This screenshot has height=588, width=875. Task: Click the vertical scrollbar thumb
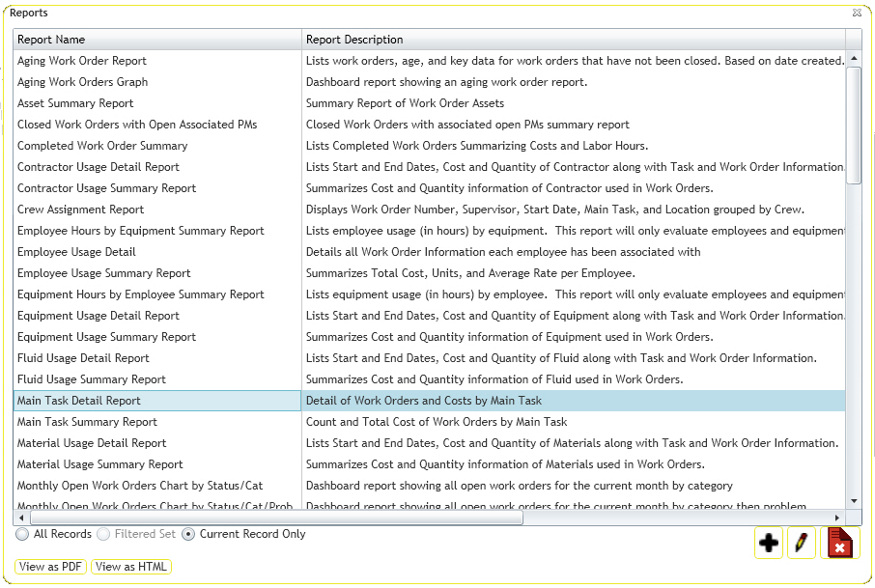click(x=853, y=126)
